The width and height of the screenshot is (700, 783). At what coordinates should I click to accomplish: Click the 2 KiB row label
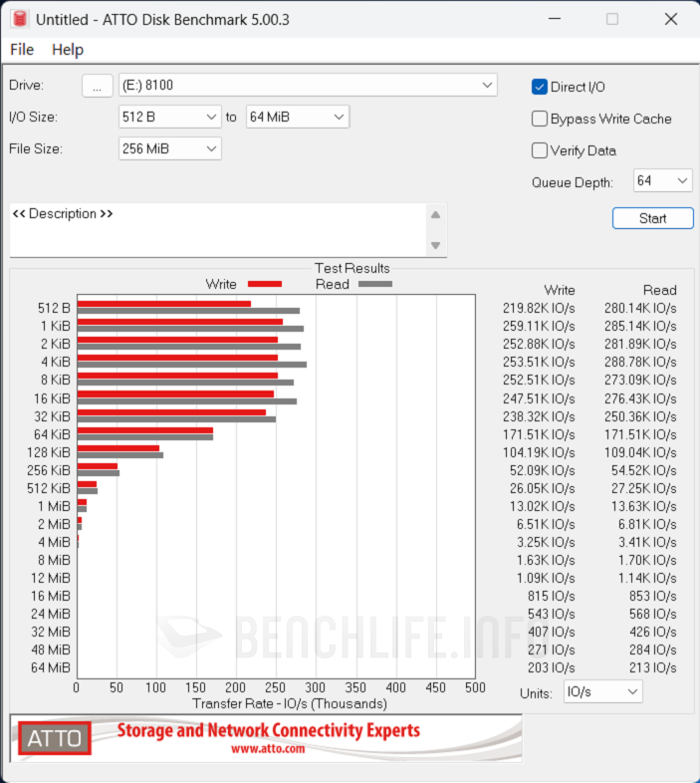[56, 344]
